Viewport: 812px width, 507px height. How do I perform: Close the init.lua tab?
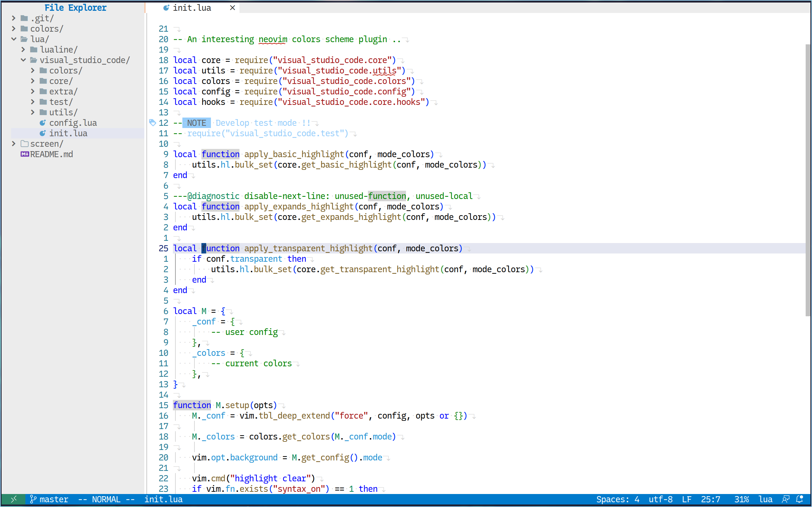click(232, 8)
